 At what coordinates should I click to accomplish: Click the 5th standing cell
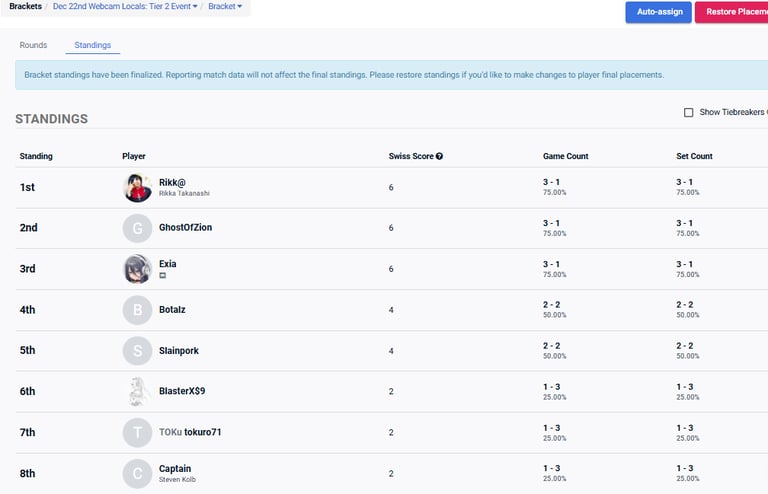tap(27, 351)
